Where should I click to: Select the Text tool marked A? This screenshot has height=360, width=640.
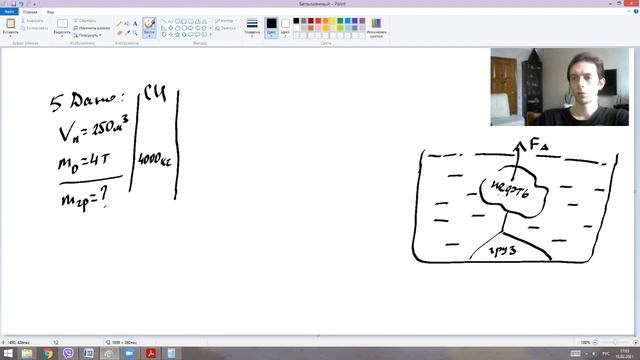pos(135,24)
